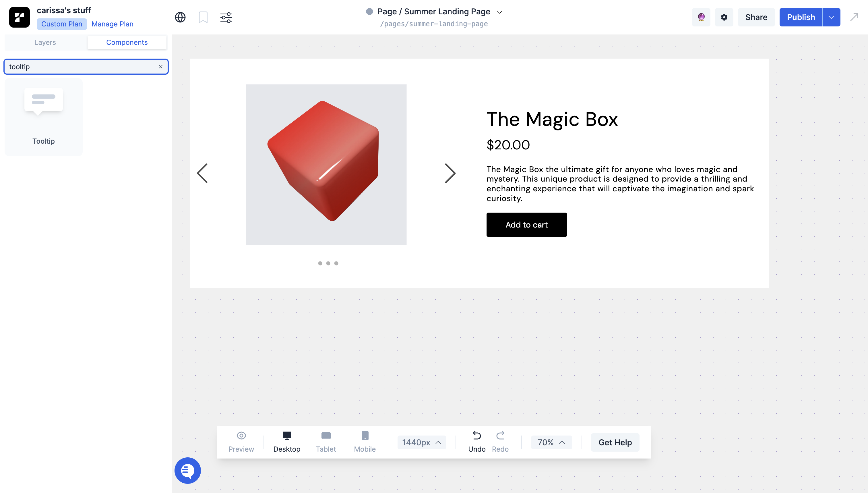868x493 pixels.
Task: Clear the tooltip search field
Action: click(x=161, y=67)
